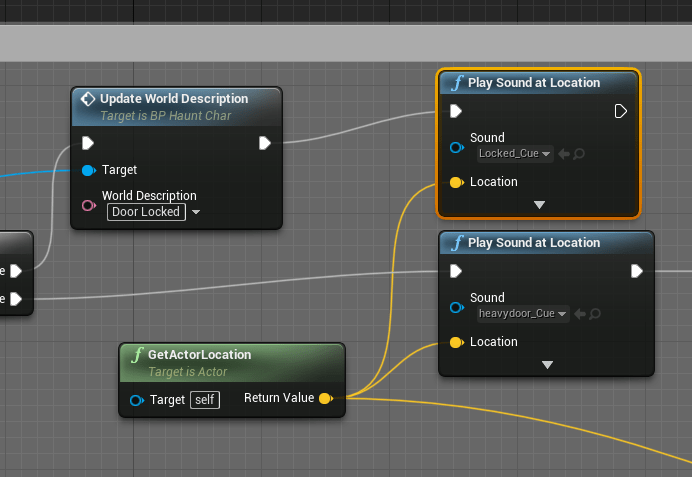
Task: Click the Location pin on the Locked_Cue sound node
Action: coord(457,182)
